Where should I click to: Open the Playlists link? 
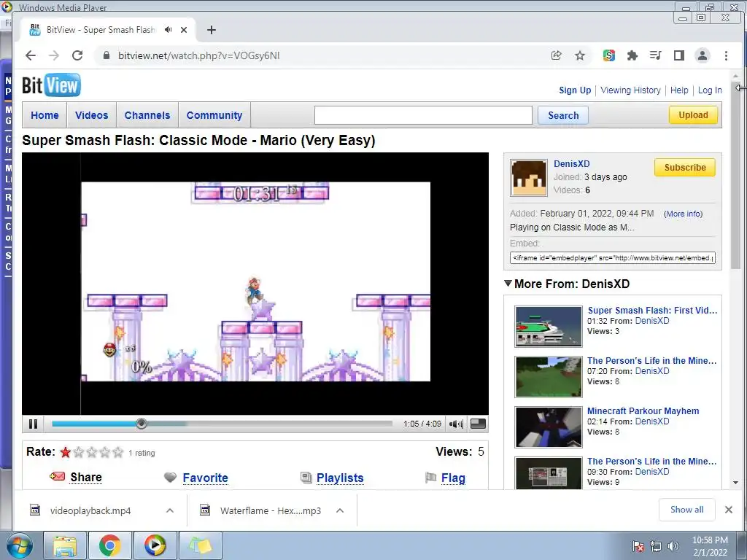pyautogui.click(x=340, y=478)
